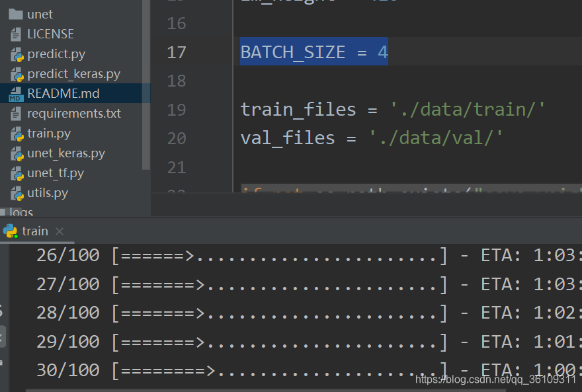Switch to the train run tab
582x392 pixels.
pyautogui.click(x=35, y=231)
